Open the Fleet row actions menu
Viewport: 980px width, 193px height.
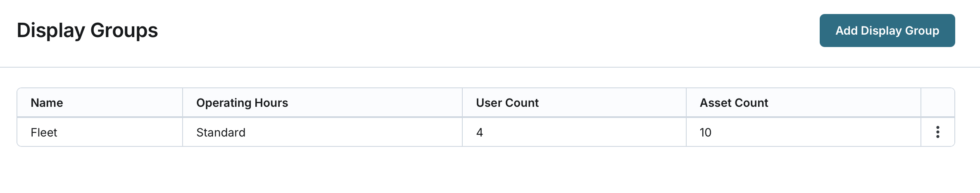click(937, 132)
